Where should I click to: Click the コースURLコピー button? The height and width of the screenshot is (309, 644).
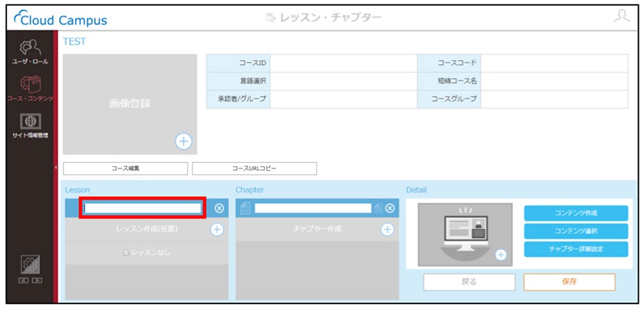point(254,168)
